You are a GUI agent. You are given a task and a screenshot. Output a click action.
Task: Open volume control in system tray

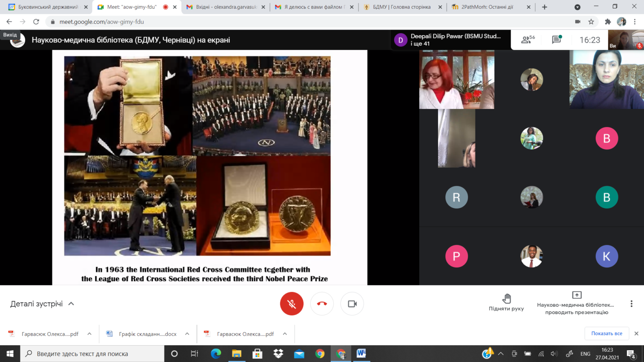554,354
